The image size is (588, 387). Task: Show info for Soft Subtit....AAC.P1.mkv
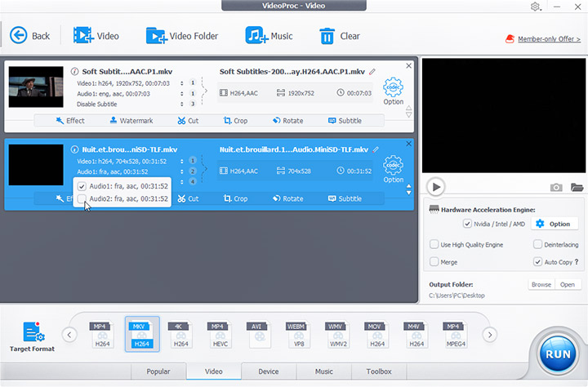point(74,71)
